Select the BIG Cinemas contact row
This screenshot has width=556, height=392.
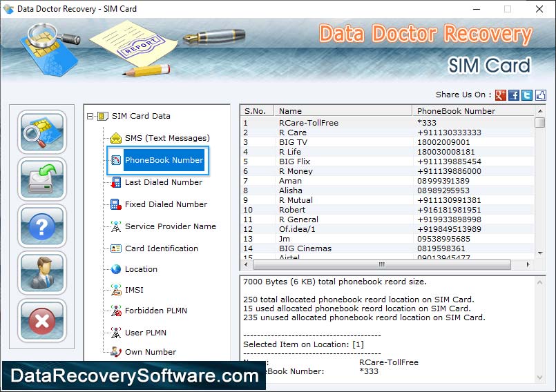tap(387, 248)
